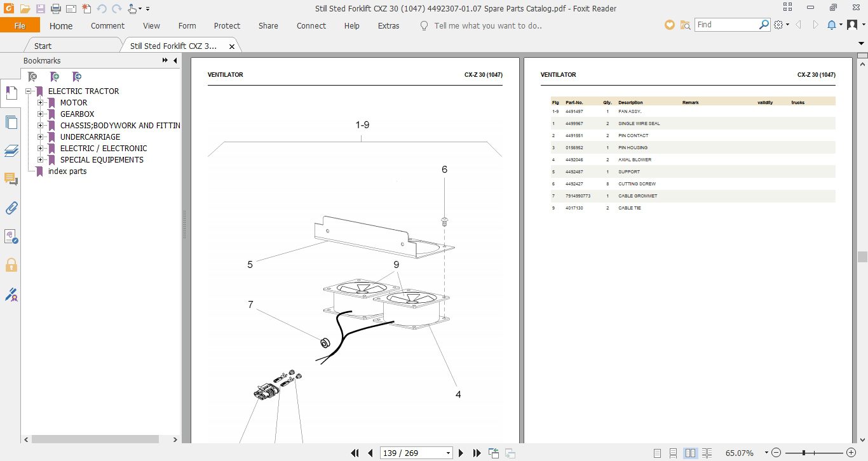Open the Attachments paperclip panel
Viewport: 868px width, 461px height.
[11, 208]
